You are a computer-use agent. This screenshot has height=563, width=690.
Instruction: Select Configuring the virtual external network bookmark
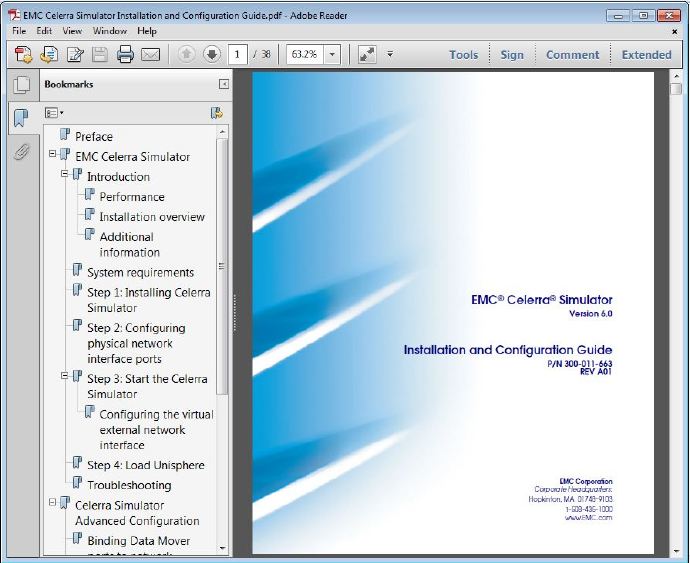pos(156,430)
